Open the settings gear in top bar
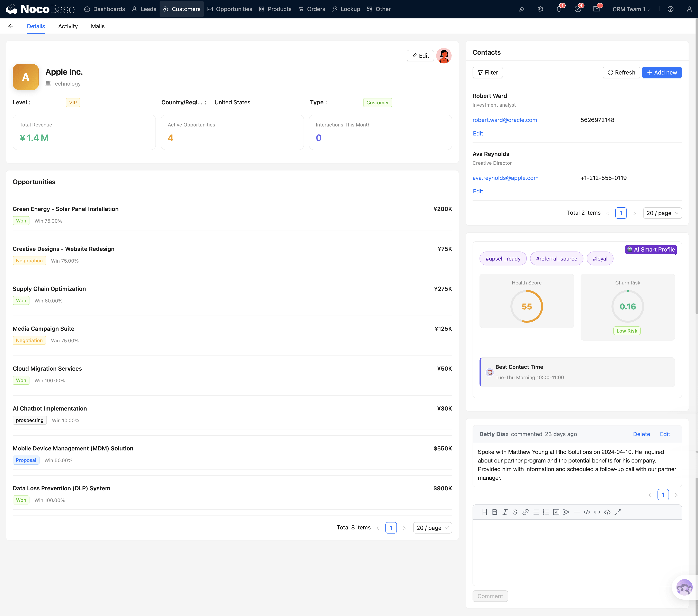Screen dimensions: 698x616 coord(540,9)
